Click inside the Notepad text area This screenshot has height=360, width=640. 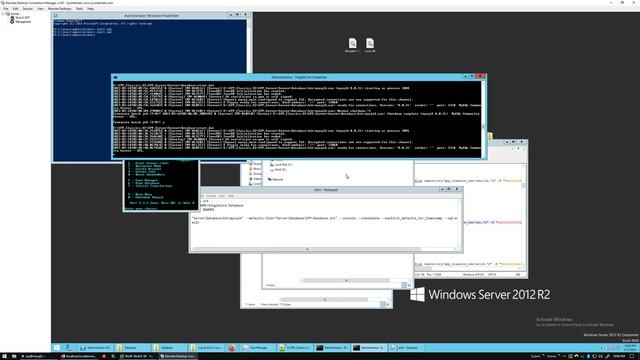pyautogui.click(x=324, y=222)
